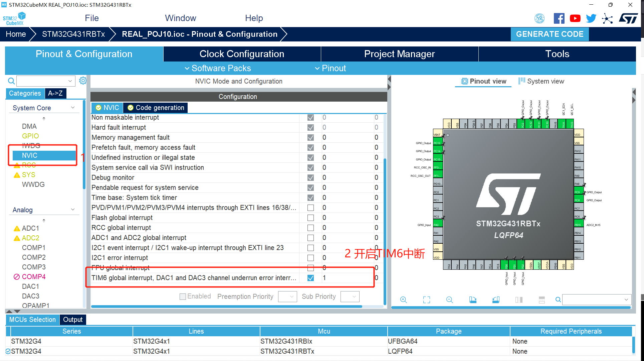Click the COMP4 disabled circle icon
Image resolution: width=644 pixels, height=361 pixels.
click(17, 277)
